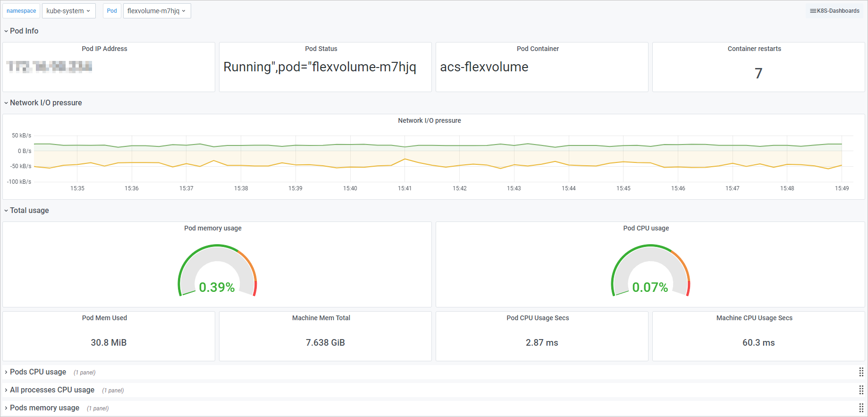Click the drag handle of Pods memory usage row

(861, 408)
